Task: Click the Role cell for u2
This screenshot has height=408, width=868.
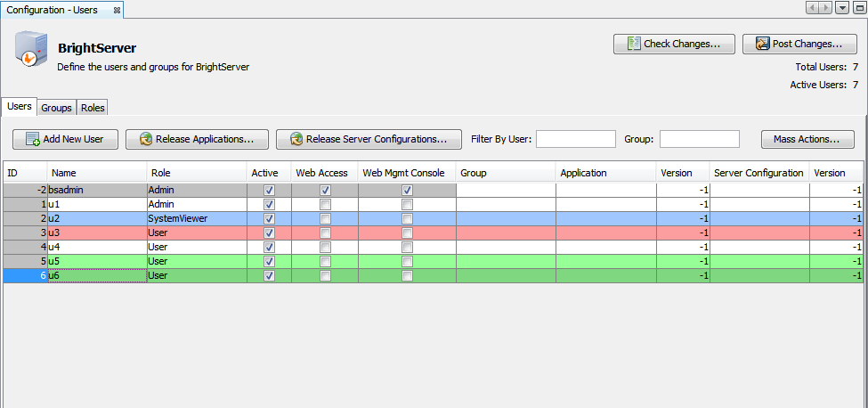Action: tap(196, 219)
